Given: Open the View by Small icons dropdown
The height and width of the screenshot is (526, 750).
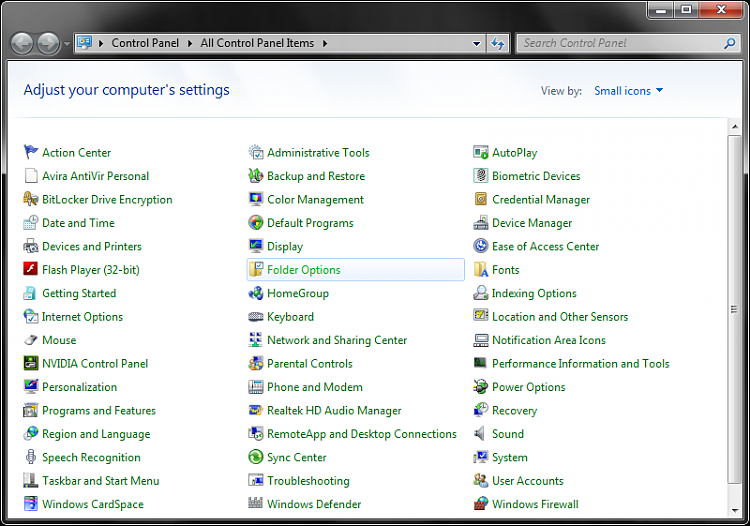Looking at the screenshot, I should tap(629, 90).
